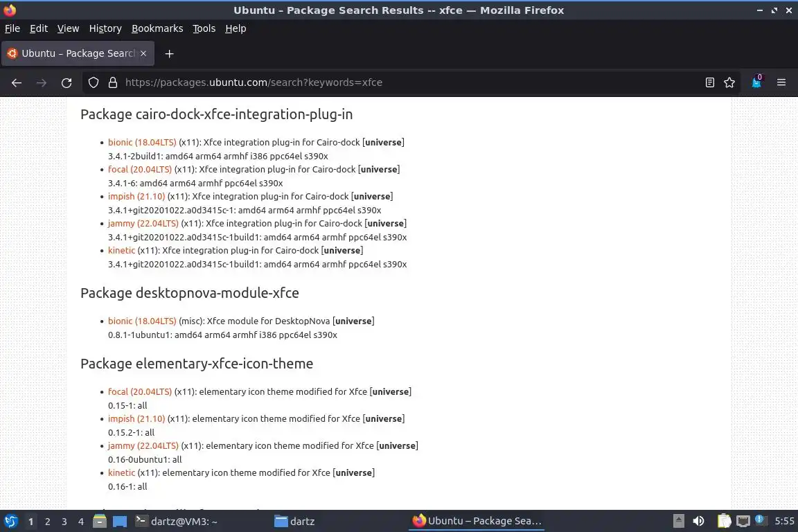
Task: Open kinetic link under cairo-dock-xfce-integration-plug-in
Action: point(122,251)
